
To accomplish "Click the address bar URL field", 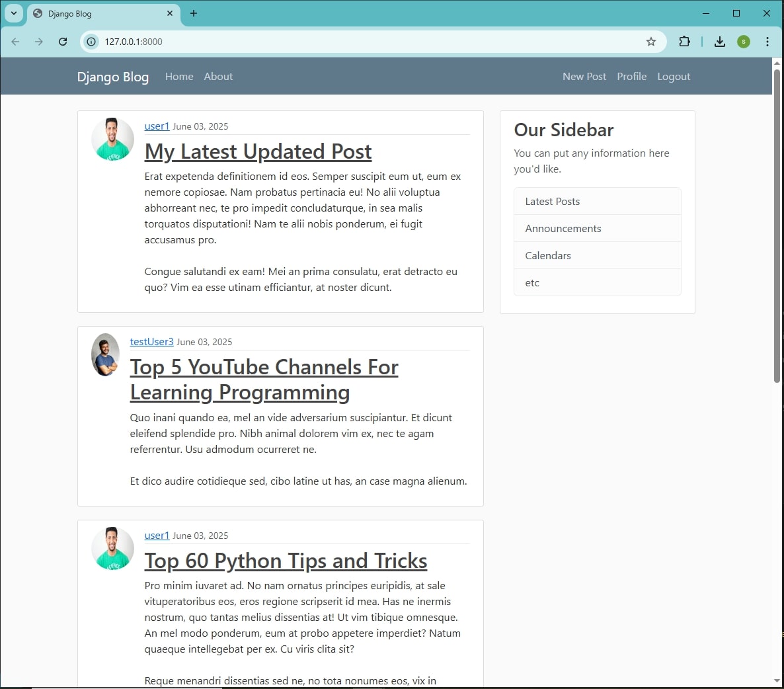I will point(370,42).
